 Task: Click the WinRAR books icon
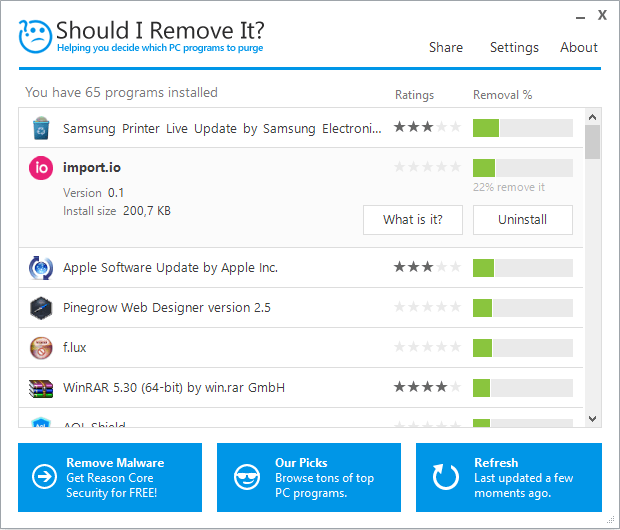click(x=41, y=388)
